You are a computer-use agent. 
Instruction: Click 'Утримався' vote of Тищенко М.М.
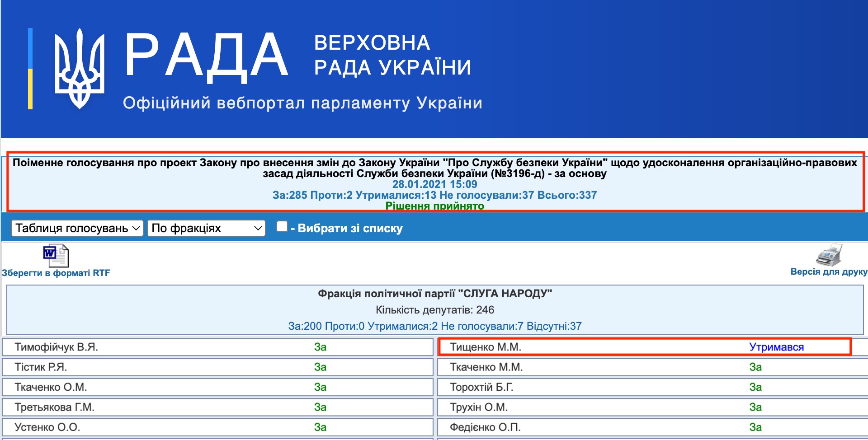coord(777,347)
